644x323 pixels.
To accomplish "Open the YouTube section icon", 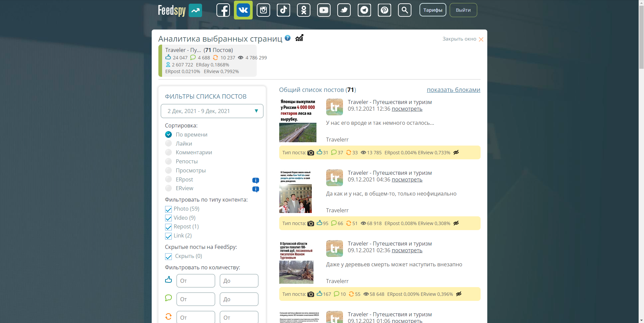I will [324, 10].
